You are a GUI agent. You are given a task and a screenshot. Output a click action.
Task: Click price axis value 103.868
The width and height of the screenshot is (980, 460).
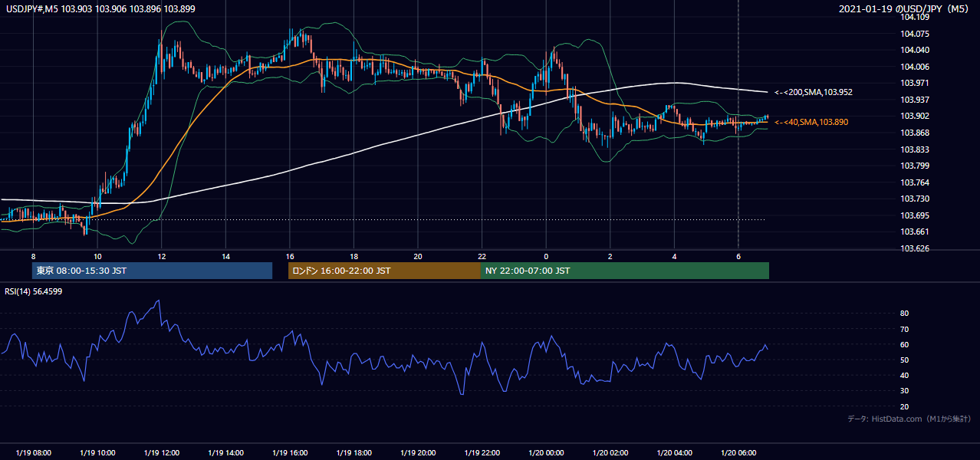(916, 133)
